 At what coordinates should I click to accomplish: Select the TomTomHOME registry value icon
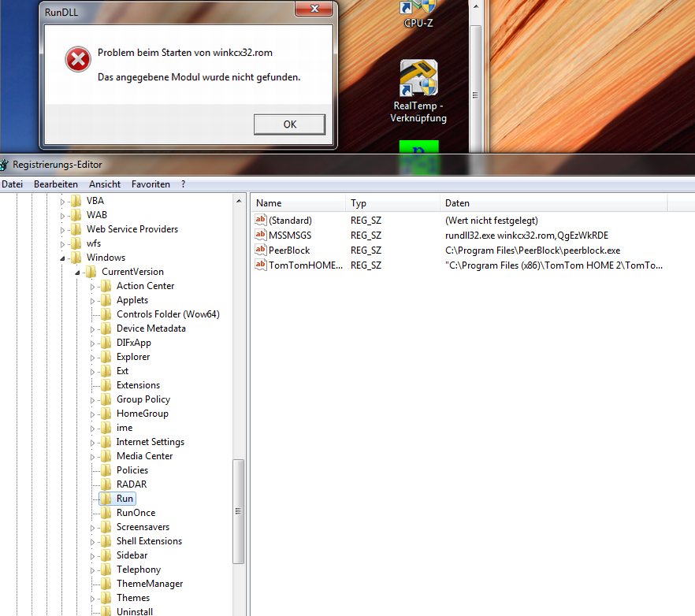[x=261, y=265]
